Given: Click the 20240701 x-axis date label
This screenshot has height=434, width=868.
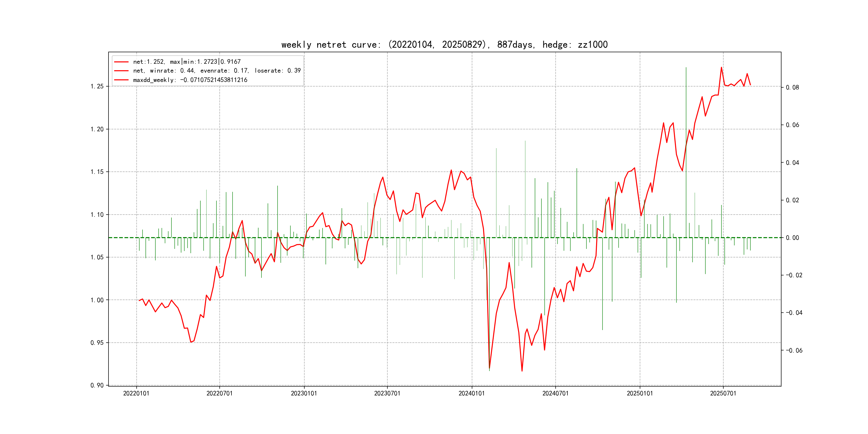Looking at the screenshot, I should coord(555,393).
